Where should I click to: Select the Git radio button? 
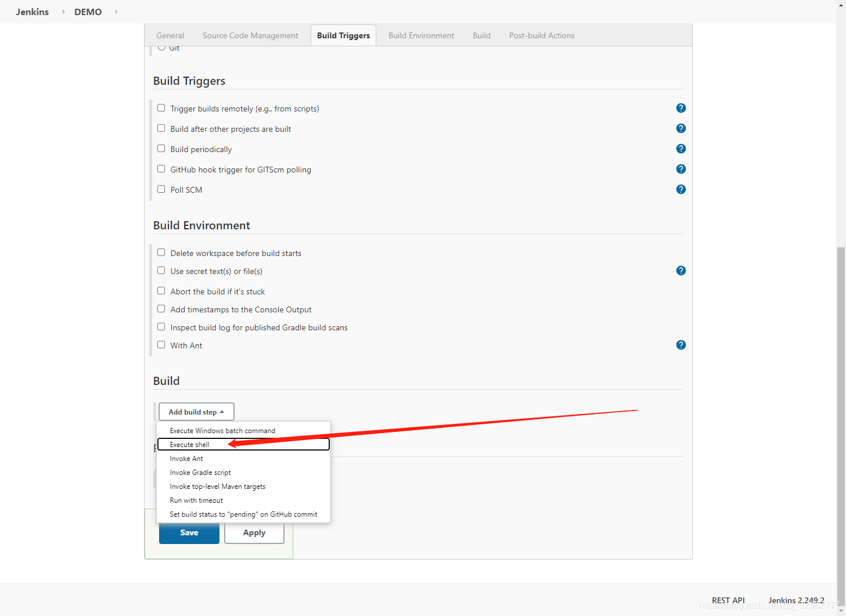(161, 48)
